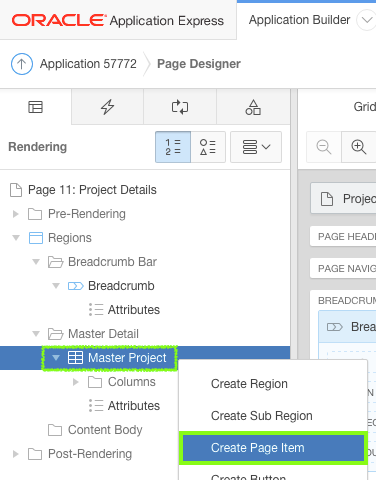Expand the Pre-Rendering tree node

15,214
